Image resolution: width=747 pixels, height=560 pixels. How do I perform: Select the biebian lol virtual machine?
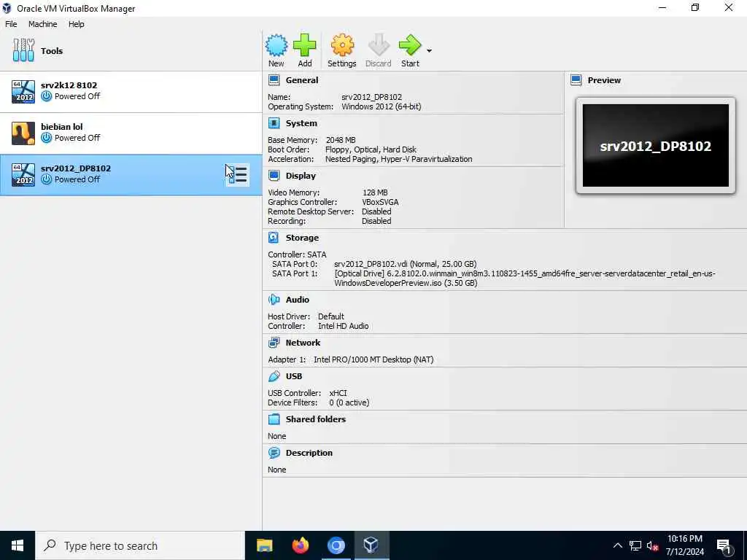coord(131,133)
